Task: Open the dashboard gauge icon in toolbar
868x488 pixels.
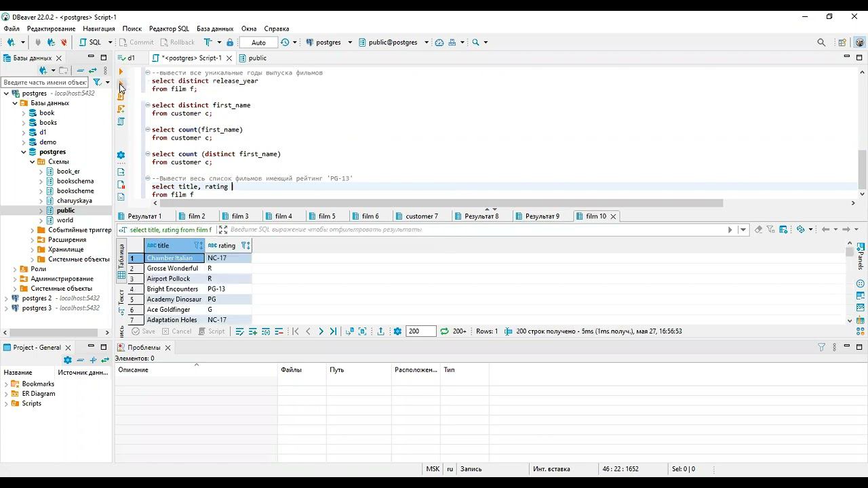Action: pos(439,42)
